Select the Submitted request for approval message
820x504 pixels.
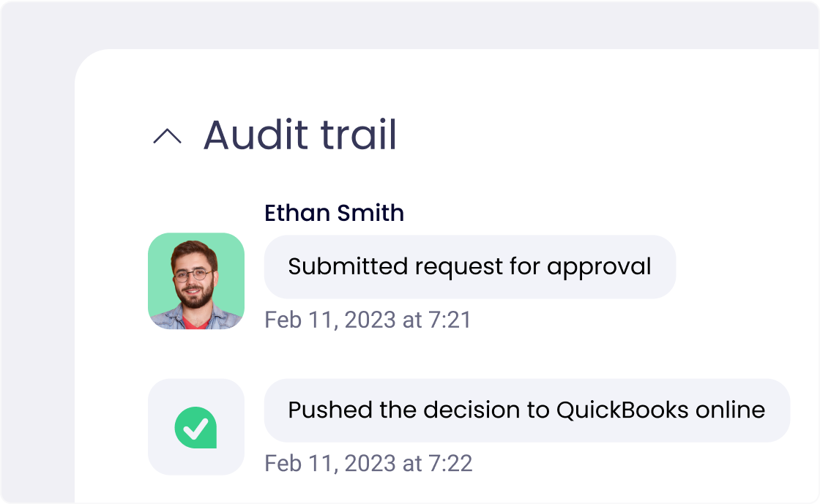click(x=469, y=266)
